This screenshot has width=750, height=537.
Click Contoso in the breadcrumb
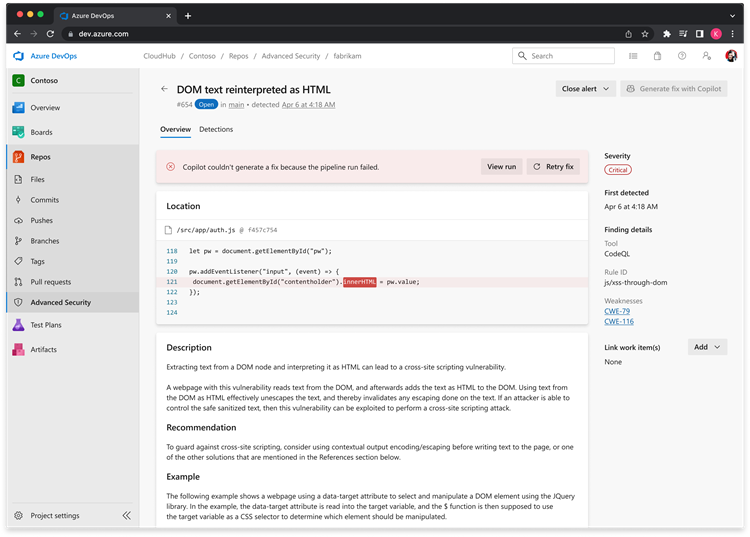(x=202, y=56)
